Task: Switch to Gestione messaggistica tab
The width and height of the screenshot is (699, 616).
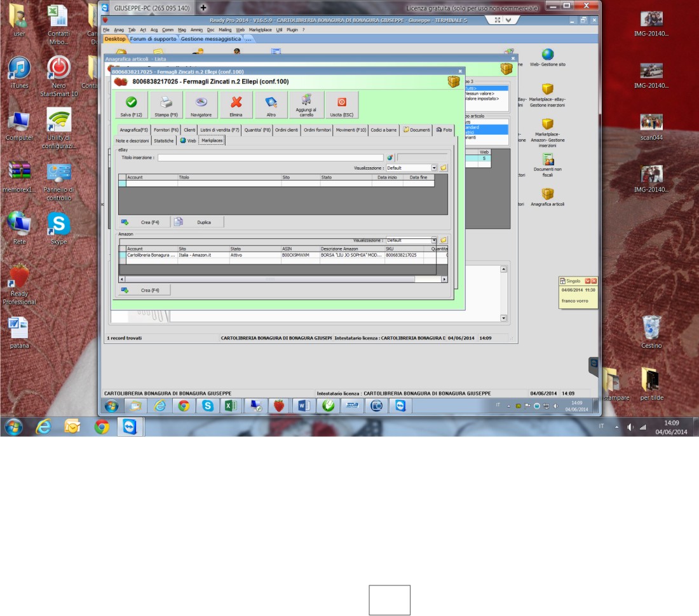Action: (210, 39)
